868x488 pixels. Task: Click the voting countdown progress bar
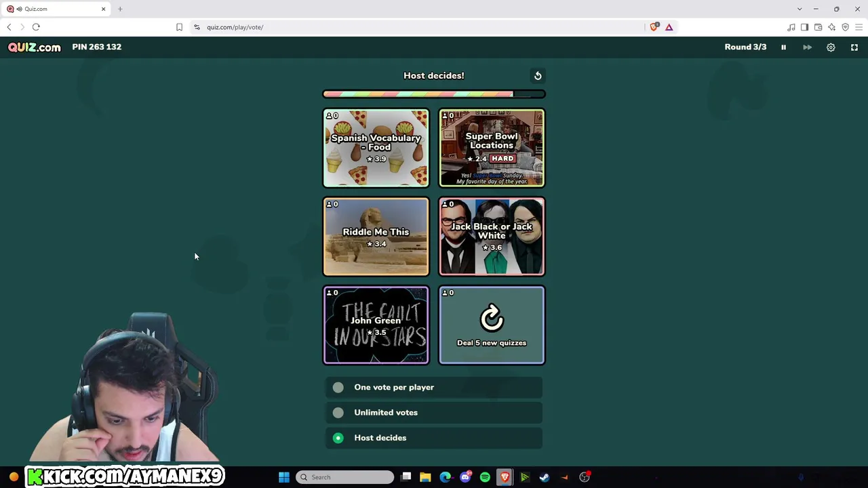click(434, 94)
